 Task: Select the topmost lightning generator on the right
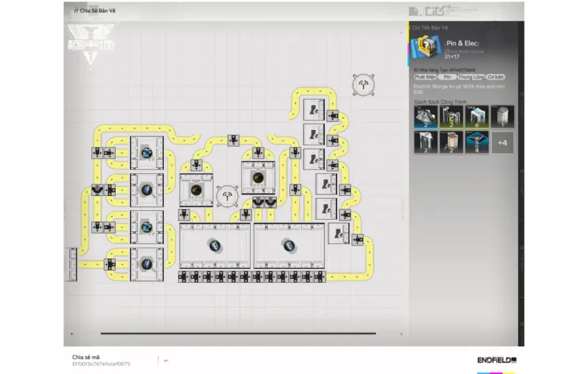314,109
